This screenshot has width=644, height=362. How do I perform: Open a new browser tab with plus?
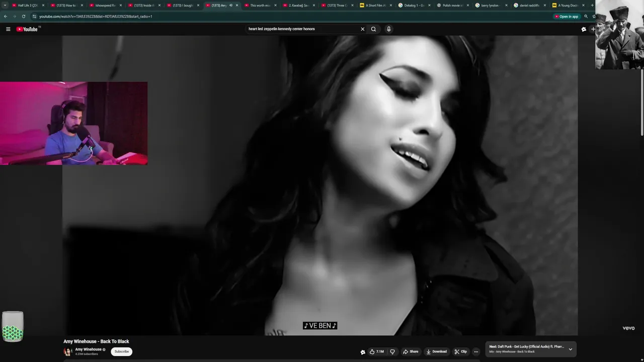[x=592, y=5]
